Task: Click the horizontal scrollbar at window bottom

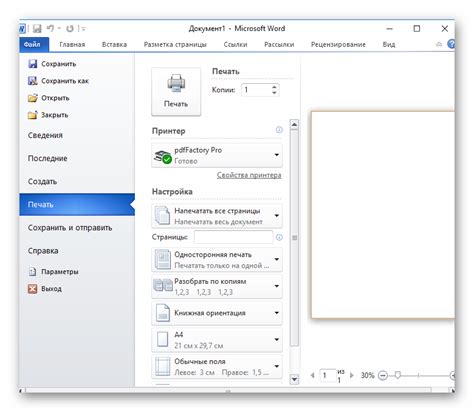Action: coord(228,390)
